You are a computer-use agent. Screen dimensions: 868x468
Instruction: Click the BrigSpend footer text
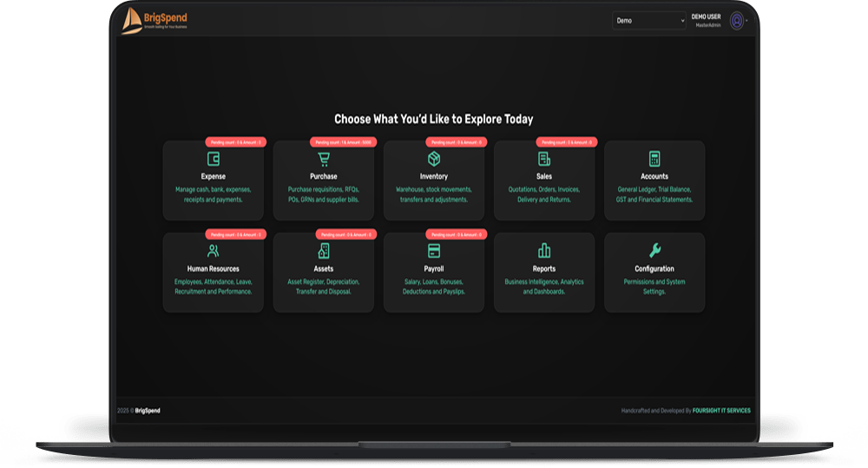point(148,411)
